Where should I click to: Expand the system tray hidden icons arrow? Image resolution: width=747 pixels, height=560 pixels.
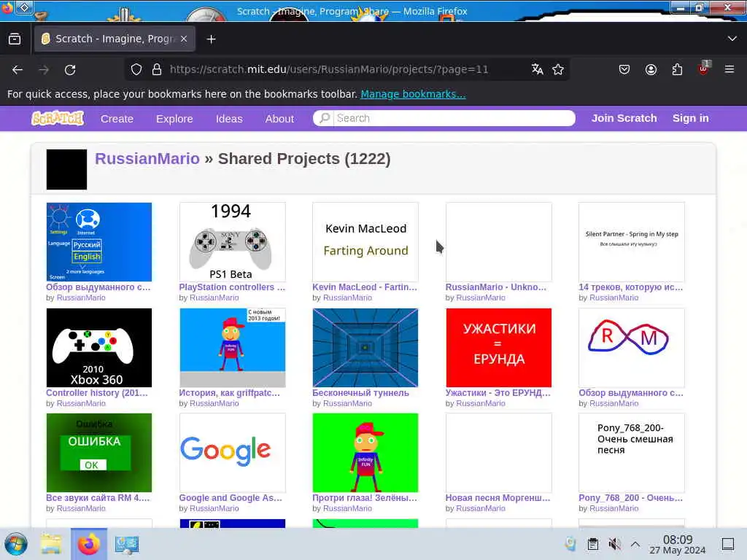(635, 544)
